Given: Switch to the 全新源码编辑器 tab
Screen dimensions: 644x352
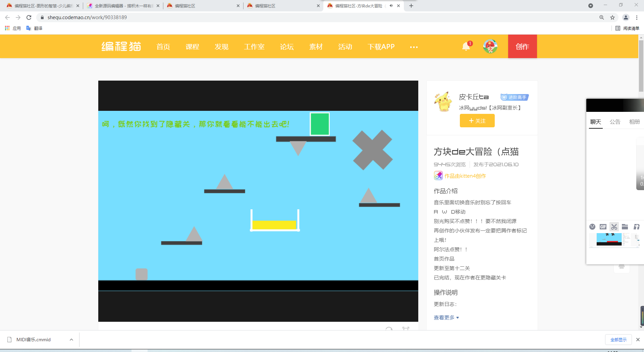Looking at the screenshot, I should point(123,6).
